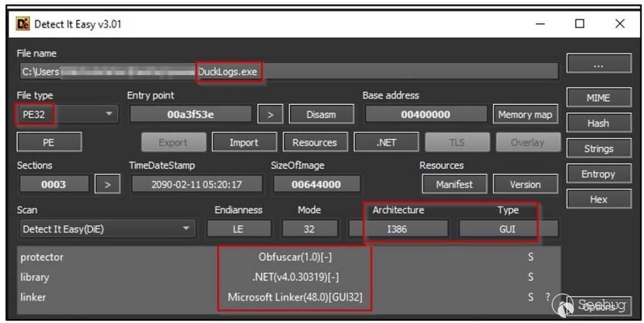Select the .NET(v4.0.30319) library result

pos(295,277)
